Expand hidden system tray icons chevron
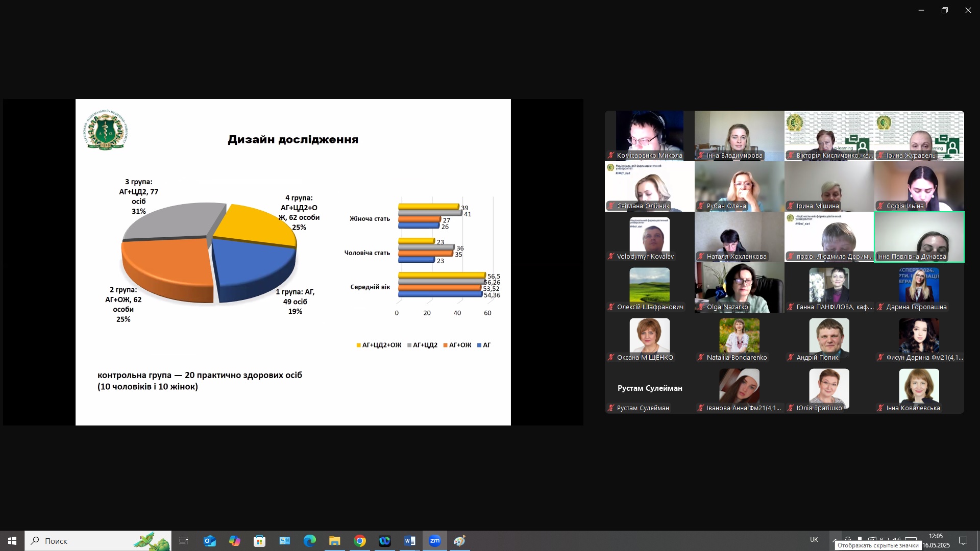 tap(835, 540)
